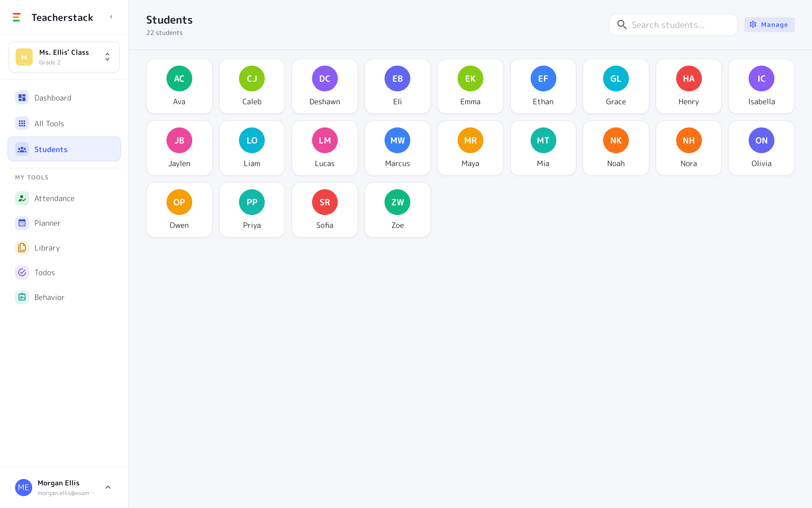Click the Manage button

click(769, 25)
